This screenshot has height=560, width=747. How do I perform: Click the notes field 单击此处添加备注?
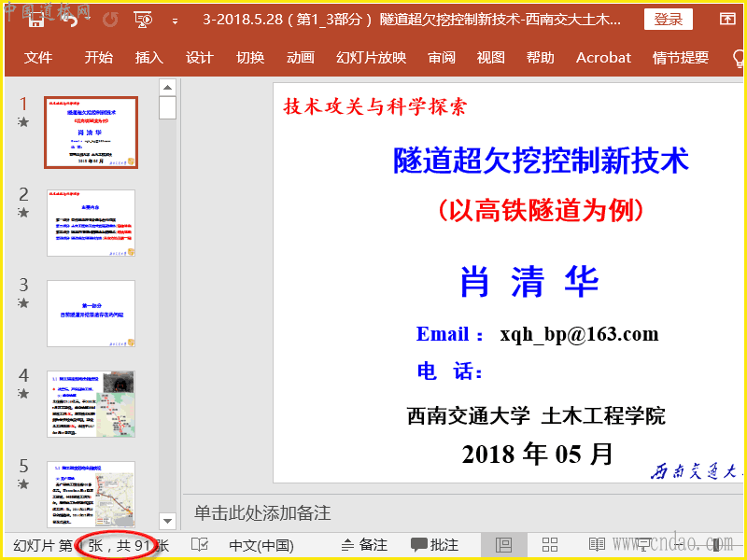[262, 512]
